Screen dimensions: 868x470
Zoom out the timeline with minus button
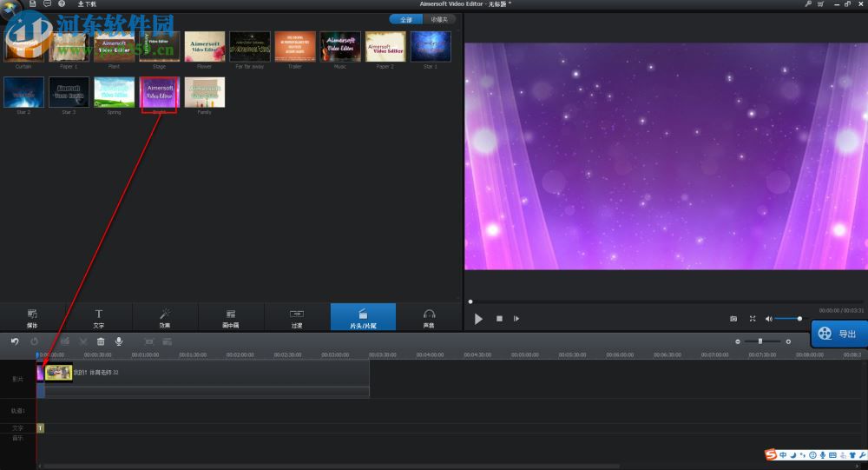(x=737, y=341)
